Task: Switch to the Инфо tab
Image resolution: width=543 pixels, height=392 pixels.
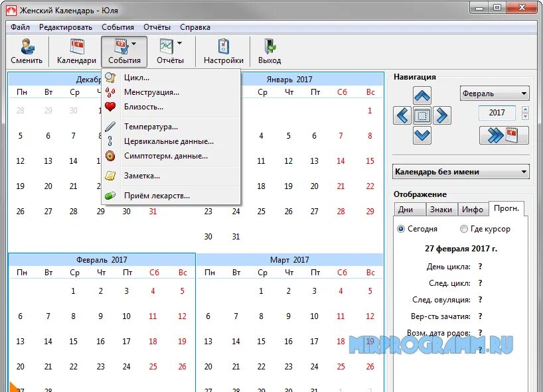Action: 473,210
